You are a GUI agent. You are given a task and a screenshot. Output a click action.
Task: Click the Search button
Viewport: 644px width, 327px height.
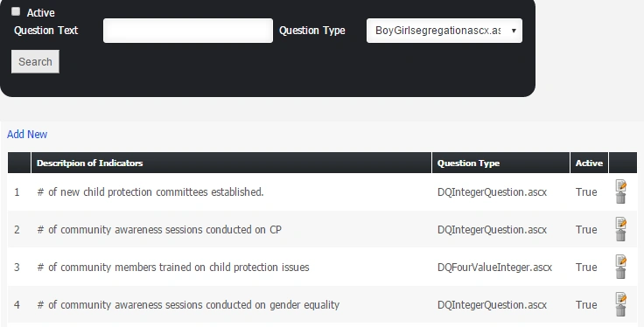35,61
